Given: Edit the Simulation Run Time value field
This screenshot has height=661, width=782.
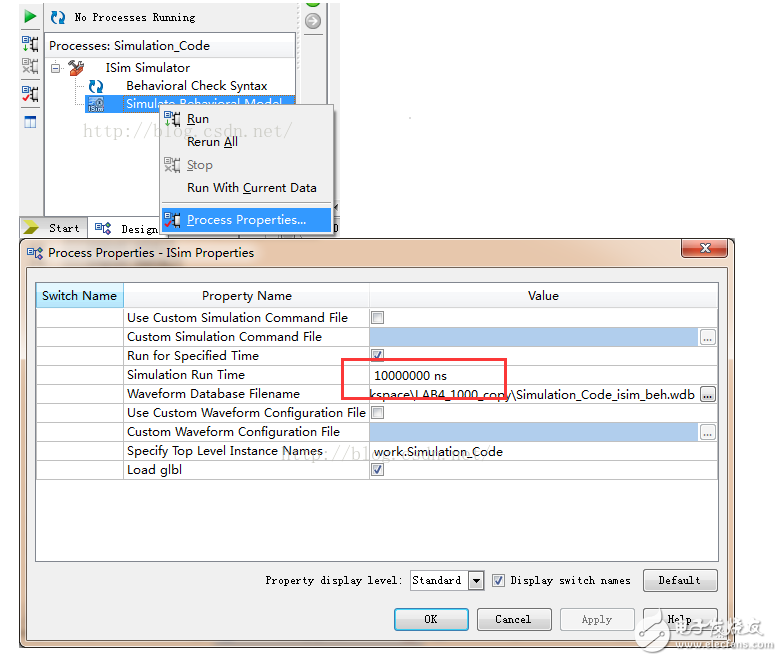Looking at the screenshot, I should click(440, 375).
